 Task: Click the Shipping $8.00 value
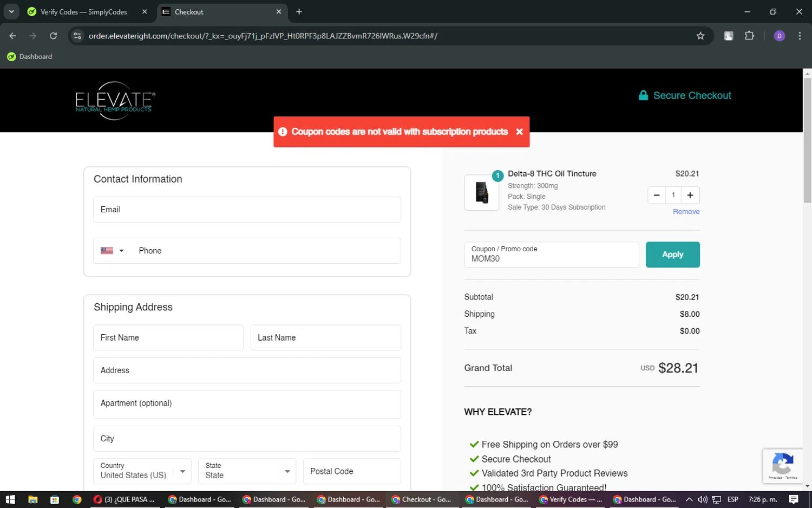click(690, 314)
